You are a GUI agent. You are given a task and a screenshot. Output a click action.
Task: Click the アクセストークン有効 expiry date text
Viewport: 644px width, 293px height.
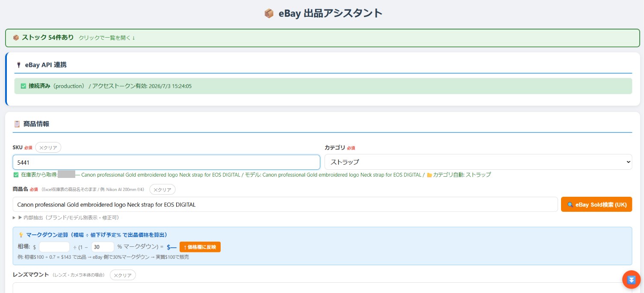click(x=142, y=86)
